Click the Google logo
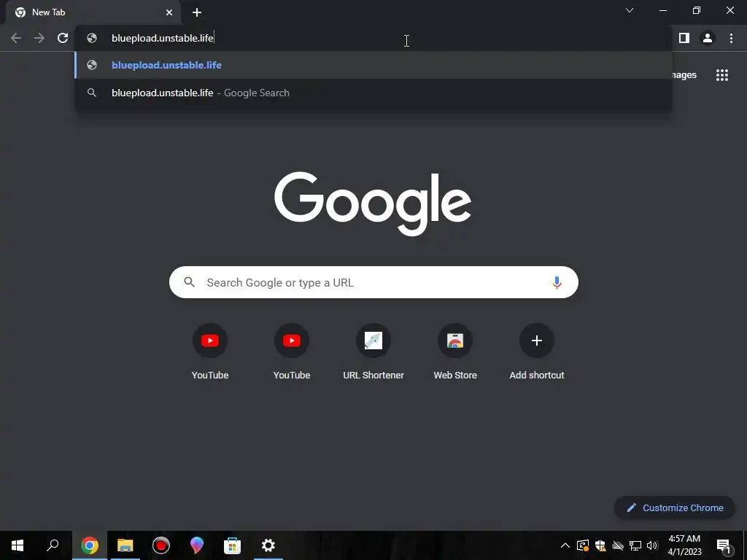The image size is (747, 560). [373, 204]
